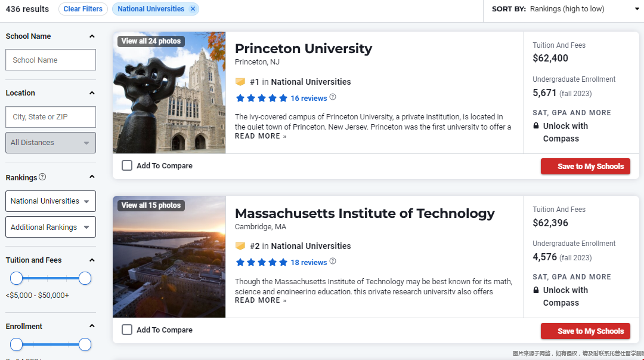Click the help icon beside MIT's 18 reviews
The width and height of the screenshot is (644, 360).
click(333, 261)
